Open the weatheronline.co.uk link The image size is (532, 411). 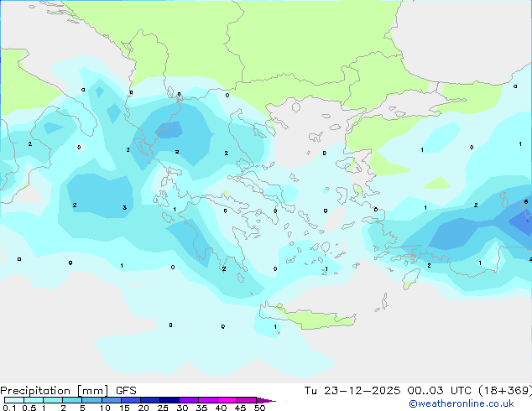(462, 403)
